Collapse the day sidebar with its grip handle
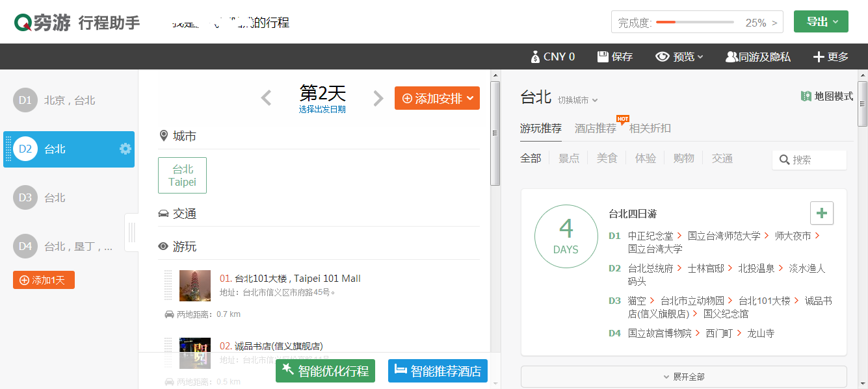 131,232
